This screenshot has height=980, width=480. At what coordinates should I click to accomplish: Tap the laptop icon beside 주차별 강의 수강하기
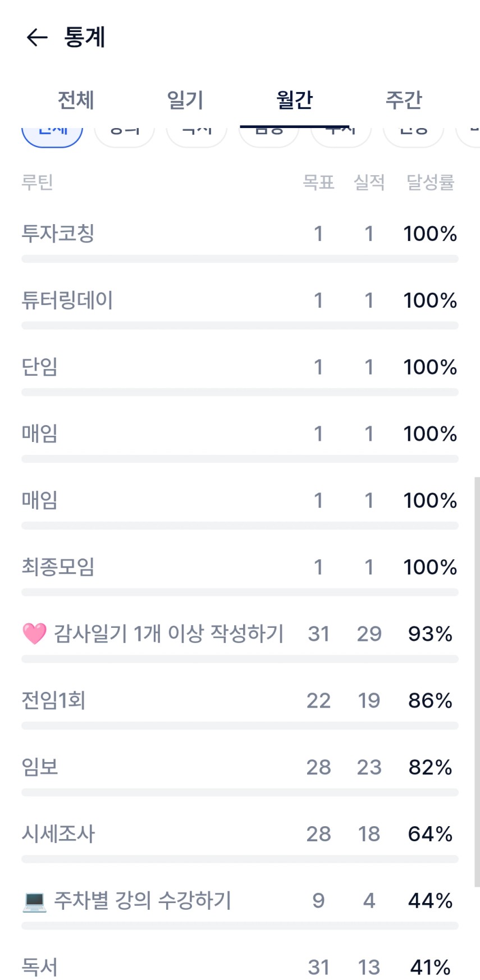(x=34, y=901)
